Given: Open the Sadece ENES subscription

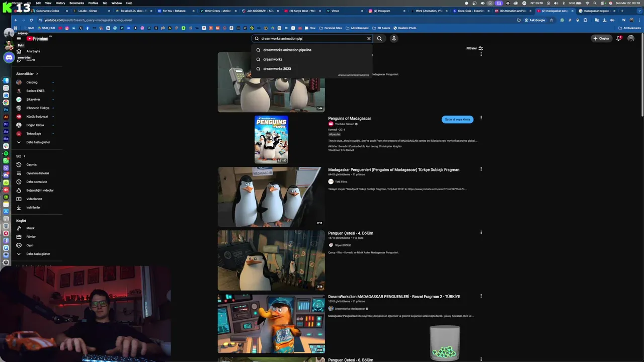Looking at the screenshot, I should 35,91.
